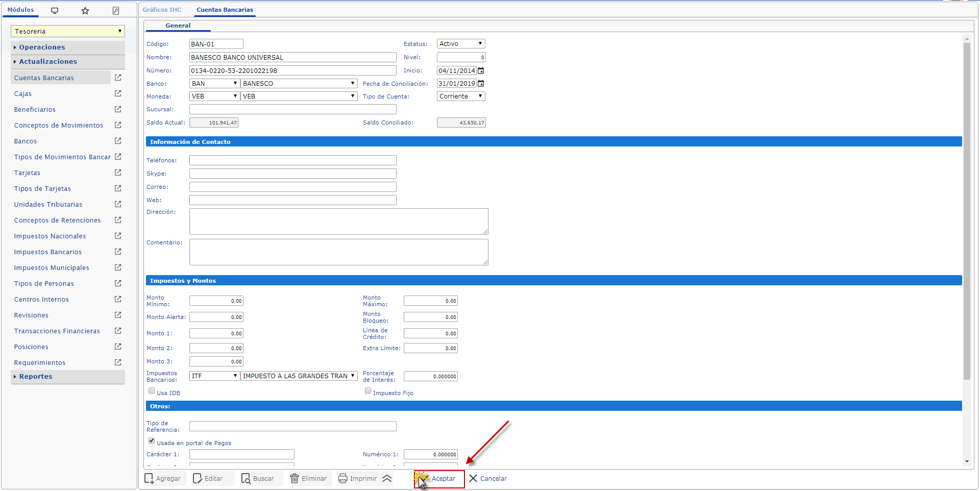The height and width of the screenshot is (491, 980).
Task: Toggle the Impuesto Fijo checkbox
Action: pos(368,391)
